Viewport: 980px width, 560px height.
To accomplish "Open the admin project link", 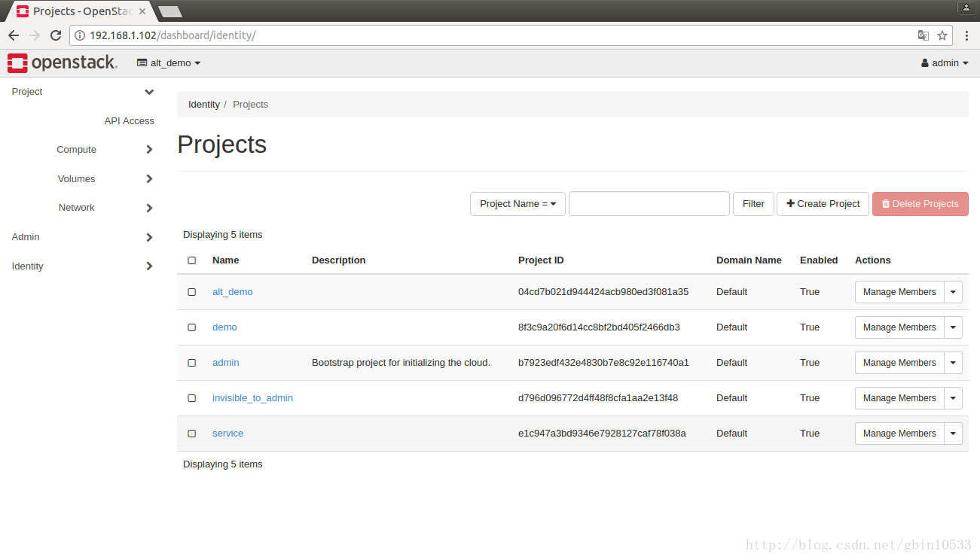I will [x=226, y=363].
